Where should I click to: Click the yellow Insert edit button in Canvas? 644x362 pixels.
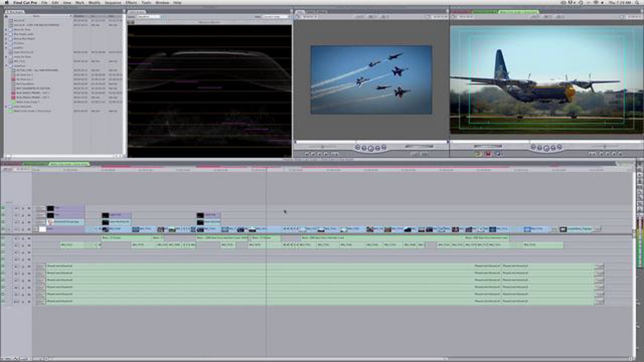[478, 154]
